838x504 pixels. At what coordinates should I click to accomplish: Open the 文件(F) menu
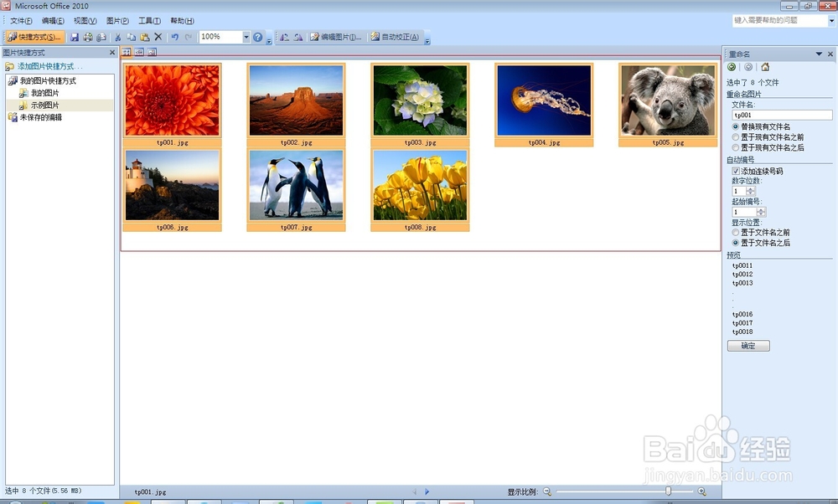[x=21, y=21]
